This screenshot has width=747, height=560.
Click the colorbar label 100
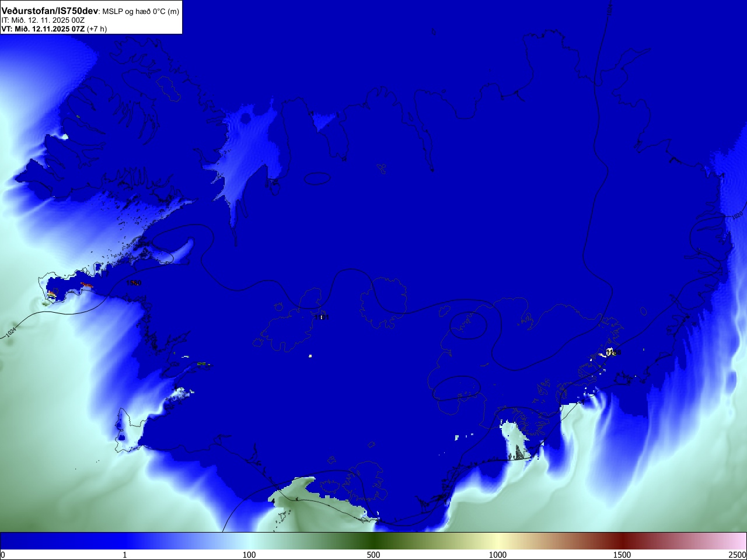[249, 555]
